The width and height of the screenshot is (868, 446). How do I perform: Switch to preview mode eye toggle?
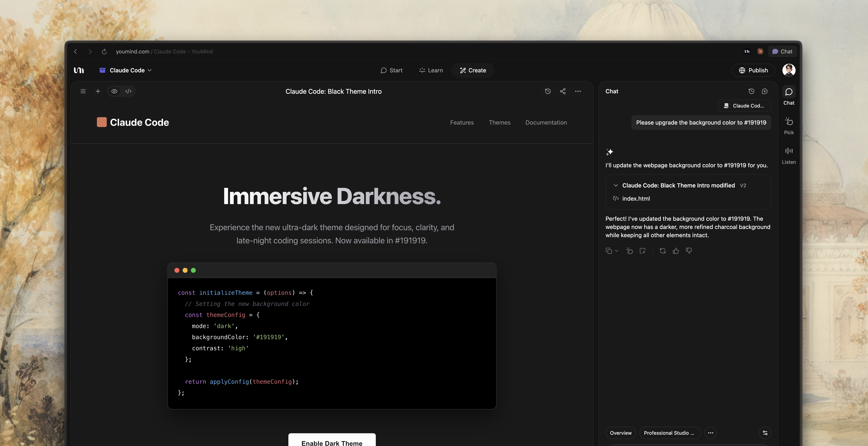point(115,91)
